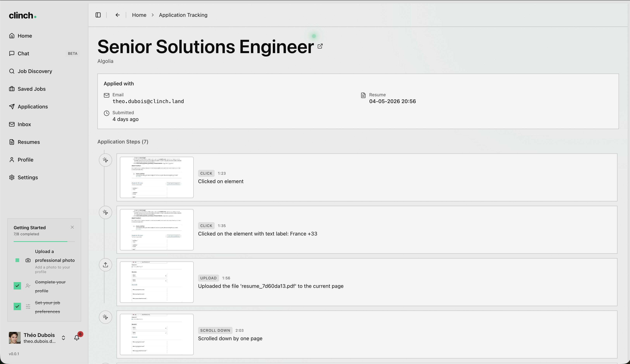Click the Applications paper plane icon

pos(12,107)
